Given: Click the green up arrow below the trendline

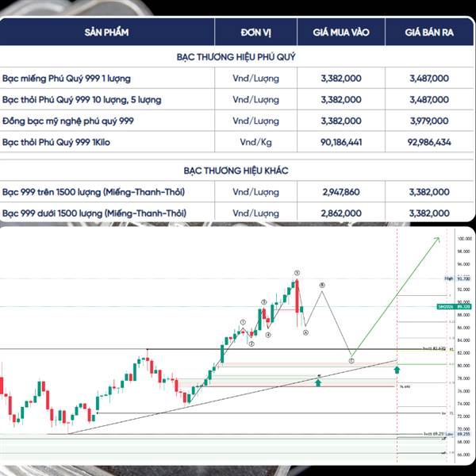Looking at the screenshot, I should tap(318, 382).
